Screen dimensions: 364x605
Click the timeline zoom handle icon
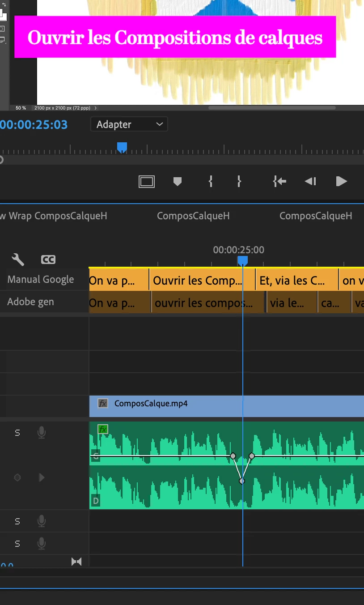pos(76,562)
